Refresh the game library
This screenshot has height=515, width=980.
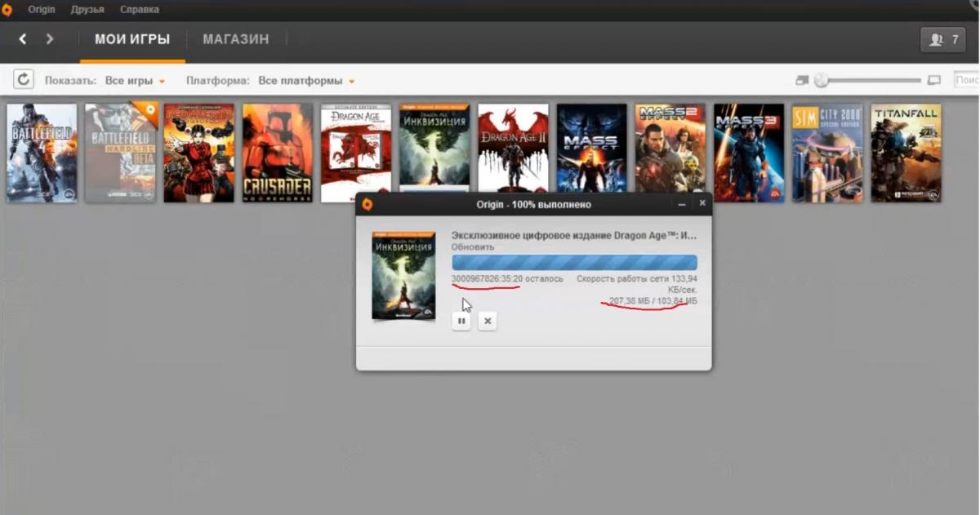(24, 80)
